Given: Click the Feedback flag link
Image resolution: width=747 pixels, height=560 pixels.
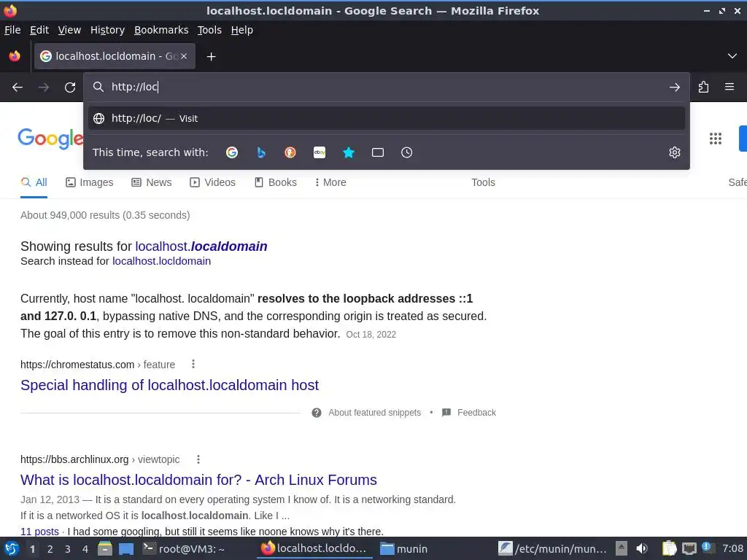Looking at the screenshot, I should point(469,413).
